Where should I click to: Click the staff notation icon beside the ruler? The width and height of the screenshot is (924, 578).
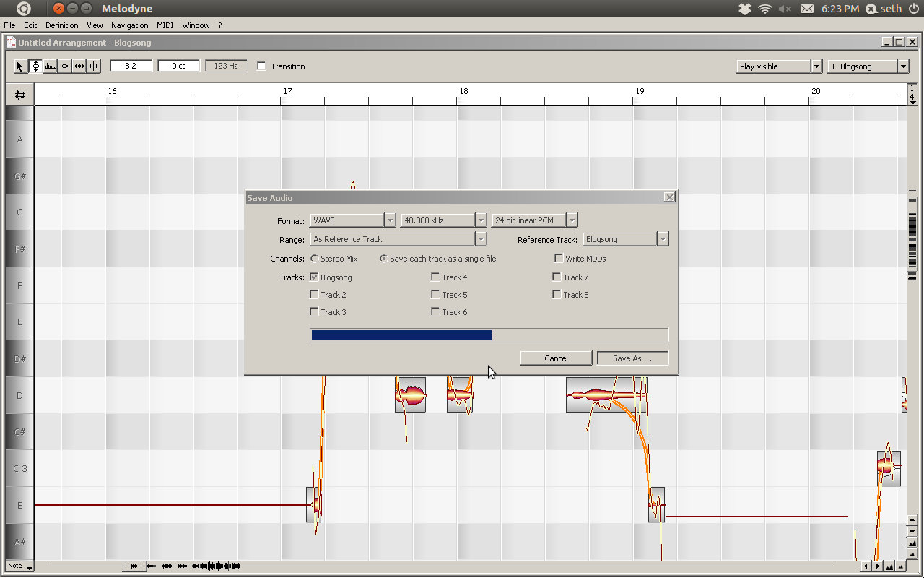[x=19, y=95]
